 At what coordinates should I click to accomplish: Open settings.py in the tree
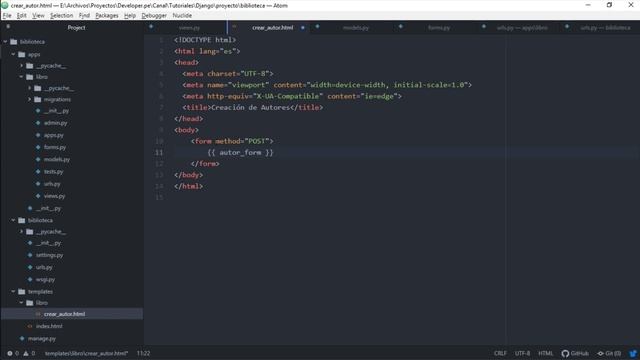(49, 255)
